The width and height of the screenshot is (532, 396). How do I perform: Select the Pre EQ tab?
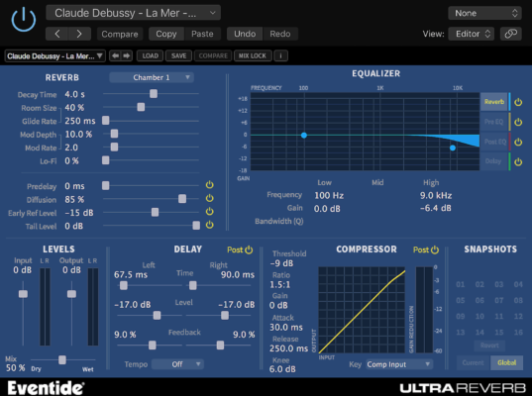494,122
